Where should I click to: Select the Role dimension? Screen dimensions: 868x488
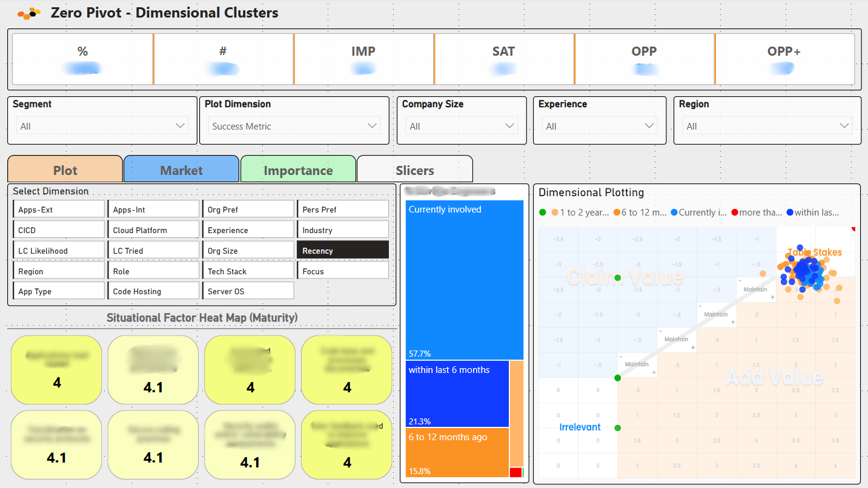click(x=153, y=271)
